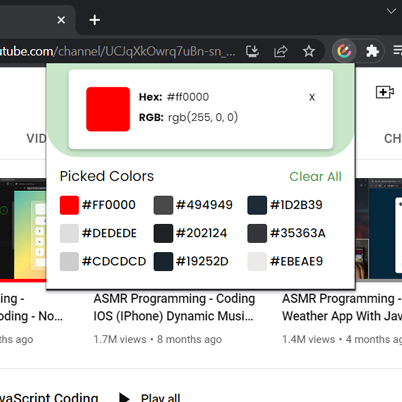Image resolution: width=402 pixels, height=402 pixels.
Task: Open the gradient app video thumbnail
Action: click(23, 230)
